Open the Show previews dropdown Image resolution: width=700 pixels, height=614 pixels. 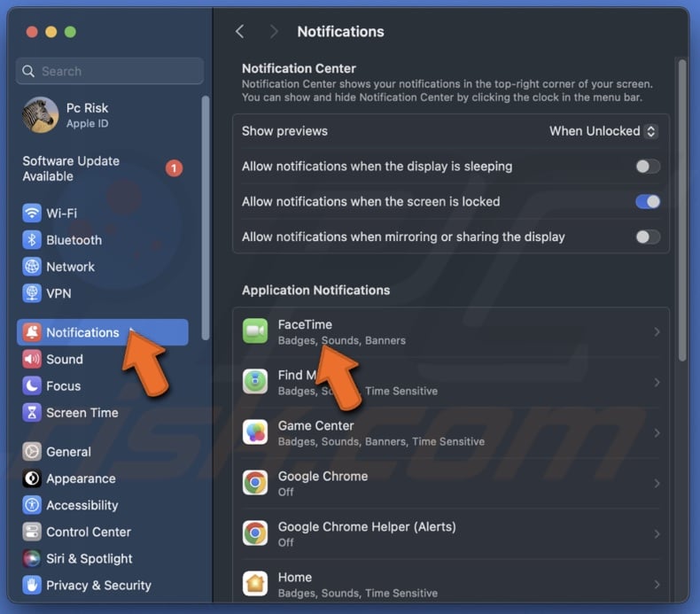(603, 131)
